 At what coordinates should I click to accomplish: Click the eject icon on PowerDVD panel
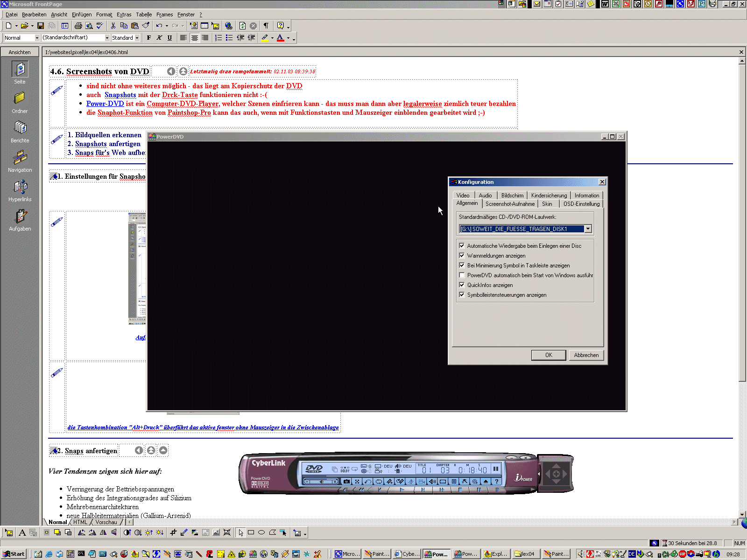tap(486, 481)
